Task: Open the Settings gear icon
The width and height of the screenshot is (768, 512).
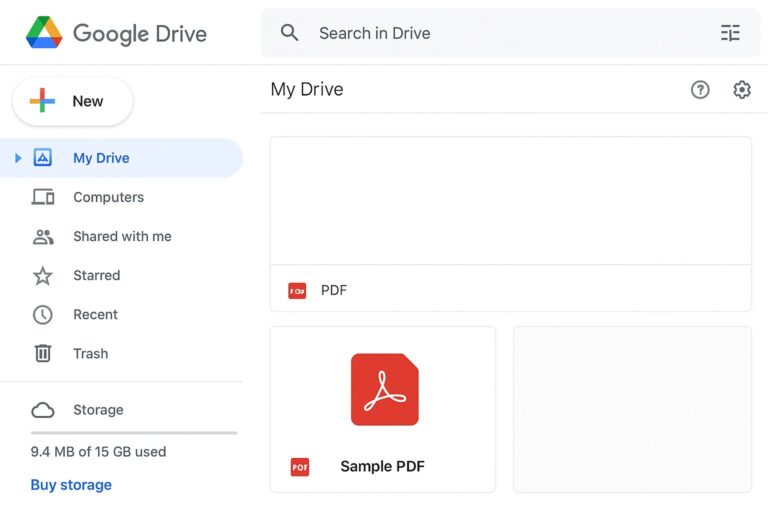Action: [742, 90]
